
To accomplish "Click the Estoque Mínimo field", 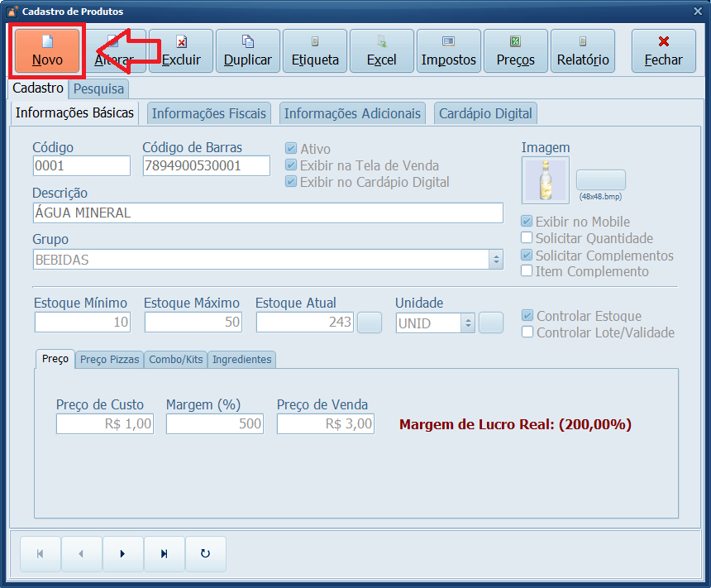I will (83, 323).
